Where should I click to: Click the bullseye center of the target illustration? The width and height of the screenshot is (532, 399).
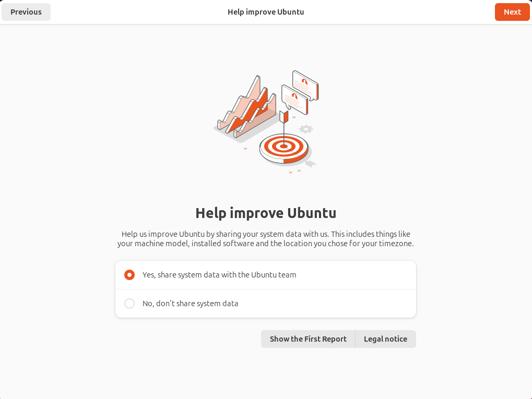283,147
